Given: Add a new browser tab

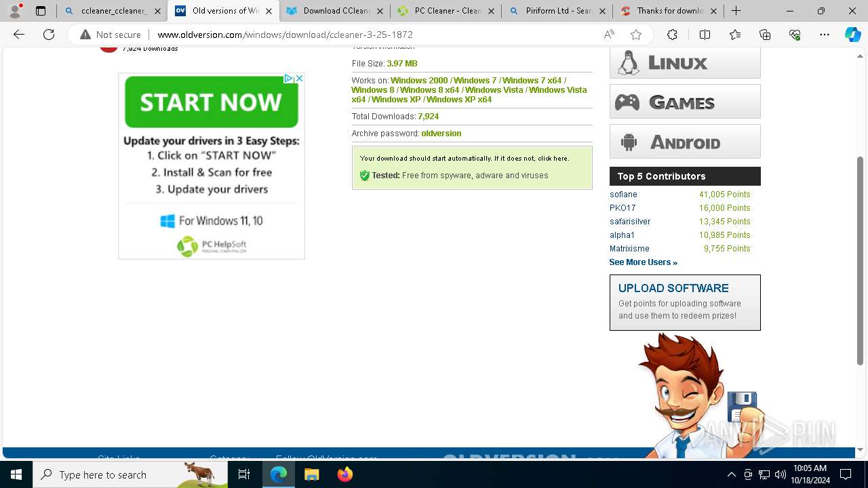Looking at the screenshot, I should point(736,11).
